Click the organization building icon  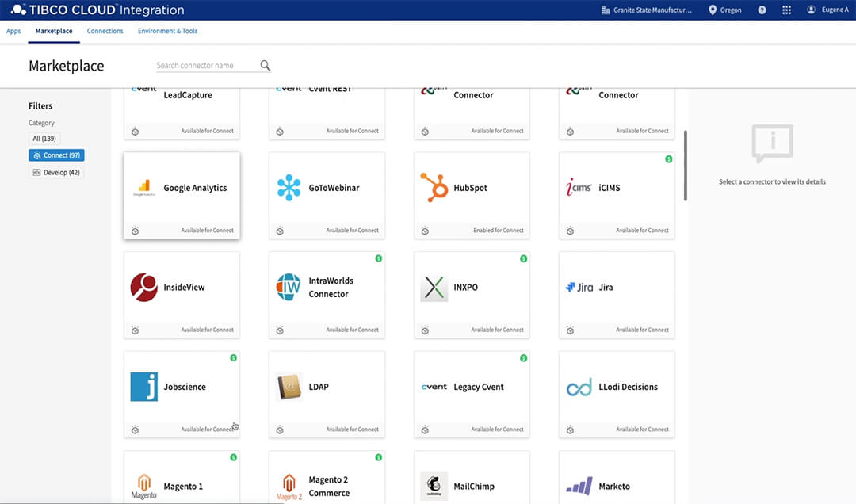pyautogui.click(x=606, y=10)
